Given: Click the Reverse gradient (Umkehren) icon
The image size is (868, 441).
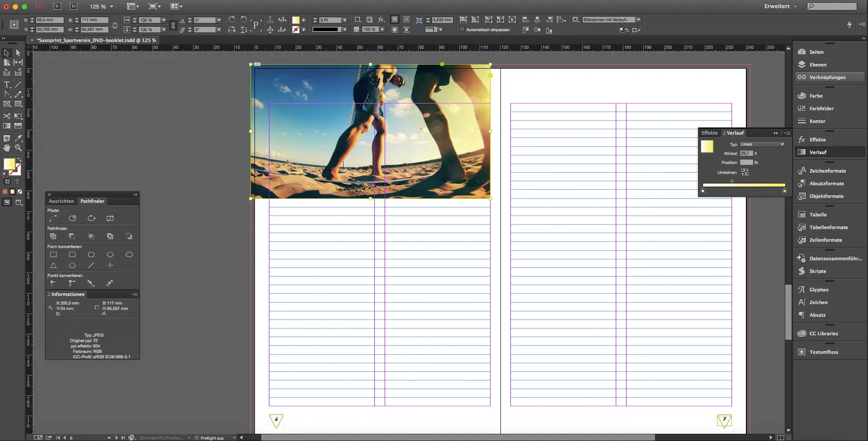Looking at the screenshot, I should pos(745,172).
